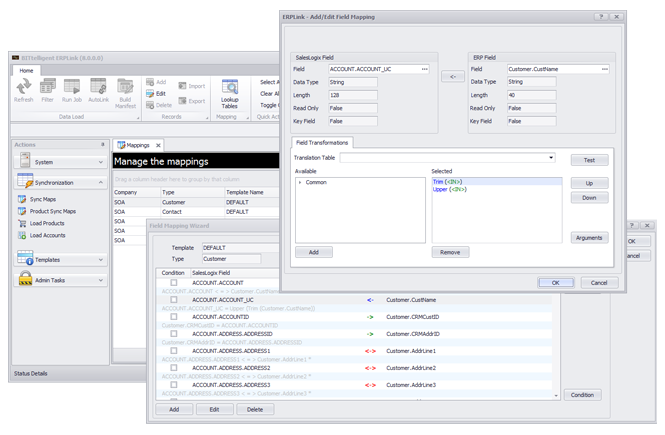The image size is (665, 435).
Task: Check condition box for ACCOUNT.ADDRESS.ADDRESS1 row
Action: (x=174, y=351)
